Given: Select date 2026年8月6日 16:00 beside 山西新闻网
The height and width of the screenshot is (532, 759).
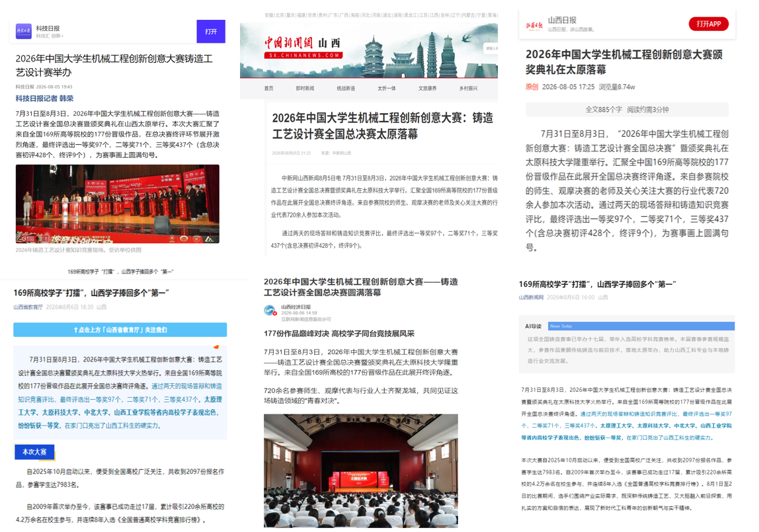Looking at the screenshot, I should (x=571, y=297).
